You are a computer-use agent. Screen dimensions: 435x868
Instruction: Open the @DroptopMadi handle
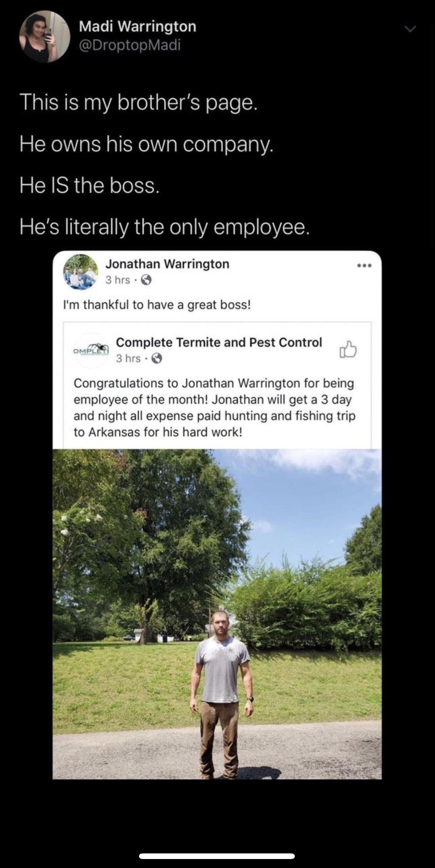click(130, 45)
